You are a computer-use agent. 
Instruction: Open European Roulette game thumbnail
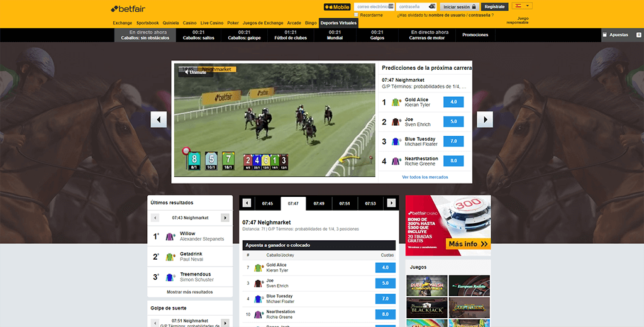point(469,286)
